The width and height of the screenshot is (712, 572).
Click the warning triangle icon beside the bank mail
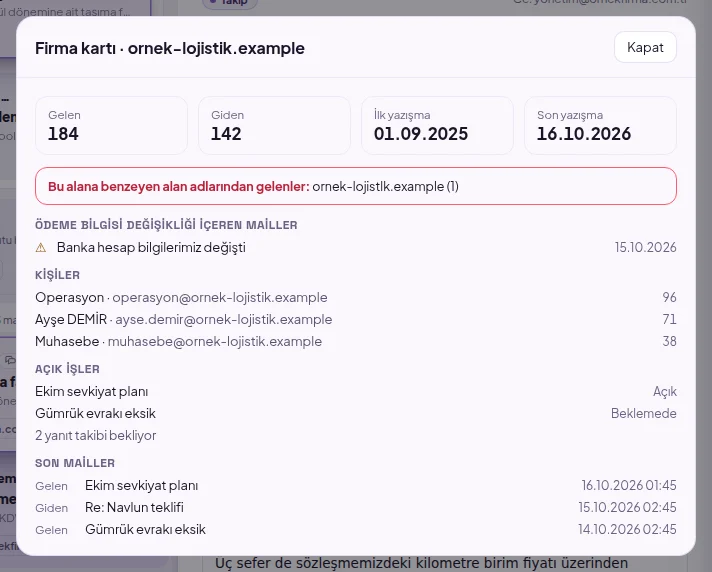[x=41, y=247]
